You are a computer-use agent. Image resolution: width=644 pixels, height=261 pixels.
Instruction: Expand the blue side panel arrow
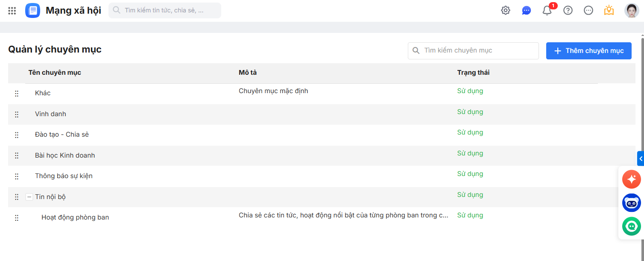tap(641, 158)
